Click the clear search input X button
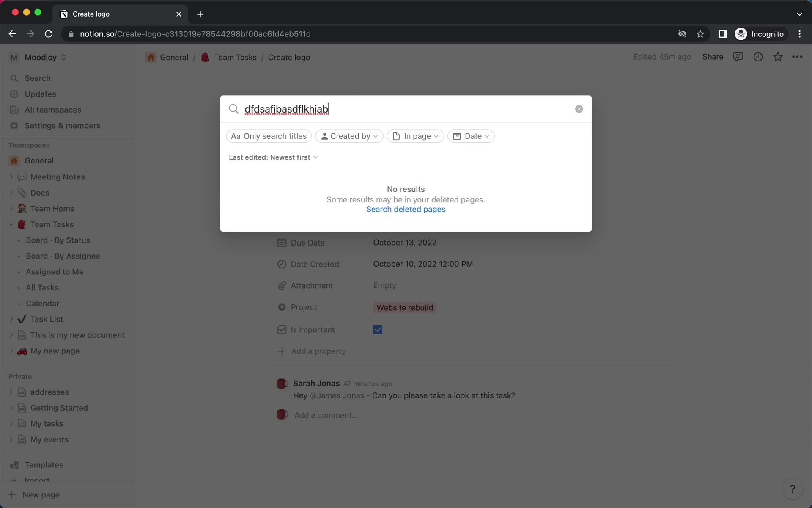 tap(579, 109)
